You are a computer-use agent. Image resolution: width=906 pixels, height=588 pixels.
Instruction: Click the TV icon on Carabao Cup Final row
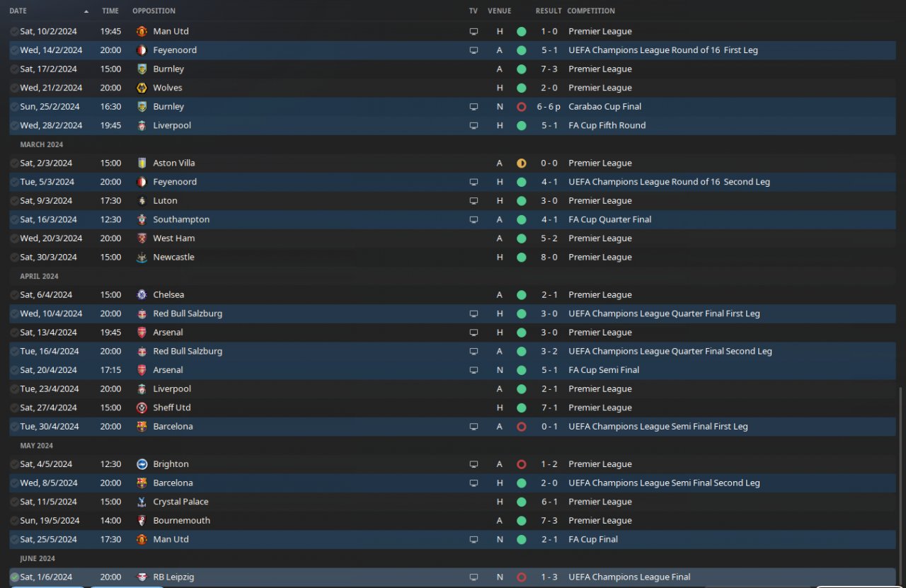(474, 107)
